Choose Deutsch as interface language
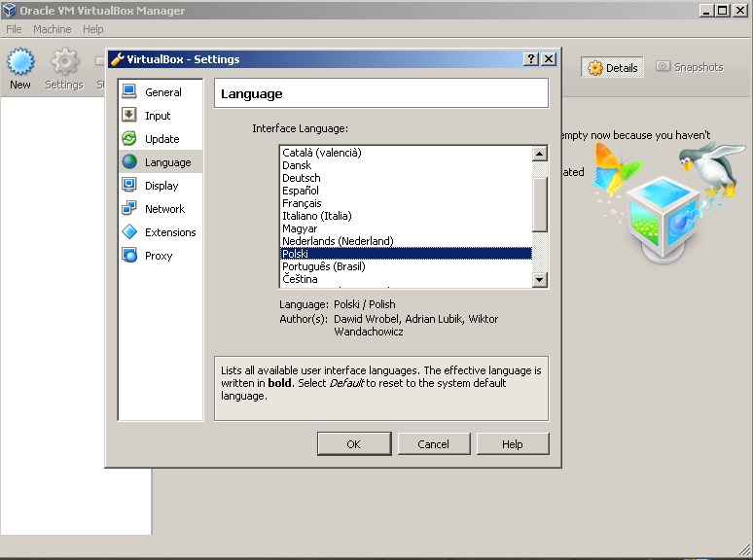The width and height of the screenshot is (753, 560). 406,178
